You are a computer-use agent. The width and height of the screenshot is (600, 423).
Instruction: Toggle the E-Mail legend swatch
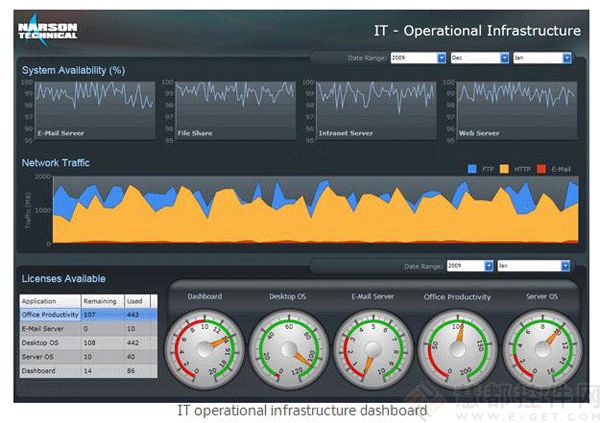click(543, 169)
